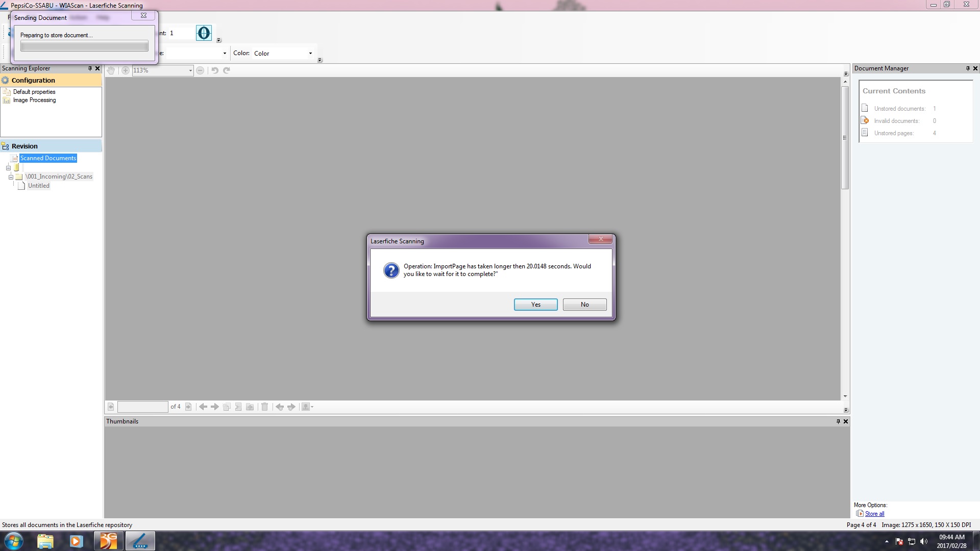The height and width of the screenshot is (551, 980).
Task: Switch to the Revision section
Action: 24,146
